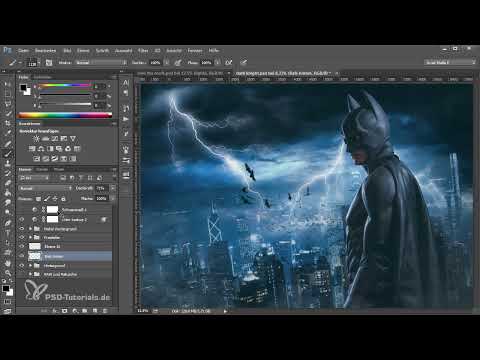Open the Fläche fill slider arrow
Image resolution: width=480 pixels, height=360 pixels.
(x=113, y=199)
